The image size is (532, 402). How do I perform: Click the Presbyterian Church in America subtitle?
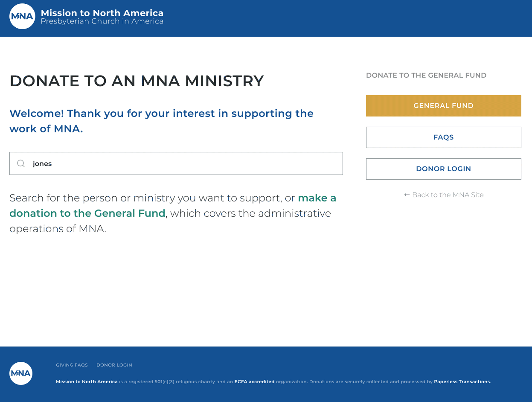pos(102,21)
